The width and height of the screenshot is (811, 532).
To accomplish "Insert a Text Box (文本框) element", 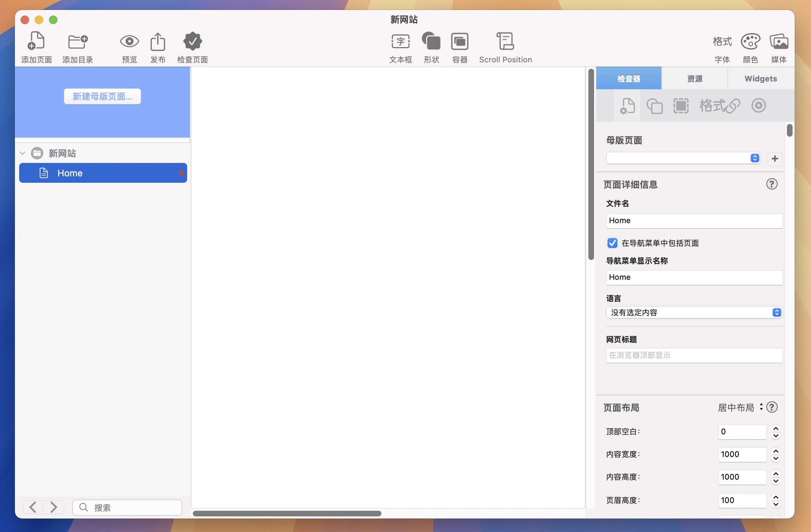I will 401,42.
